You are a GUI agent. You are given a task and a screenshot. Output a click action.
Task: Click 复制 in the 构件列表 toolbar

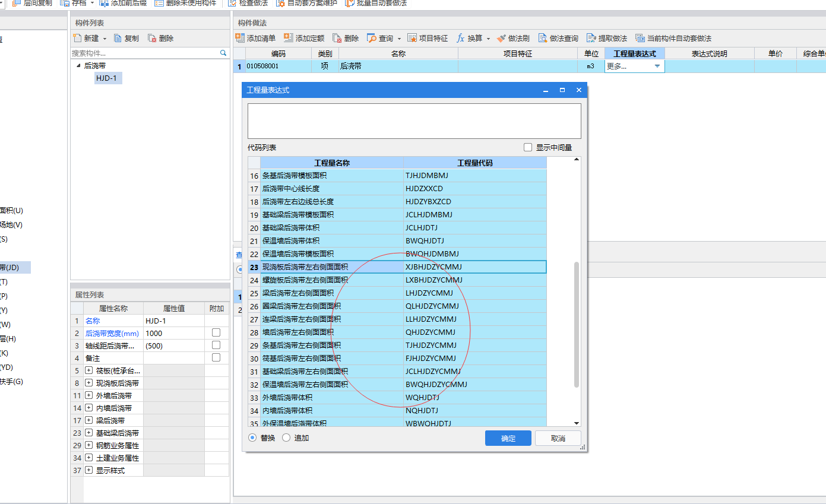pos(126,38)
